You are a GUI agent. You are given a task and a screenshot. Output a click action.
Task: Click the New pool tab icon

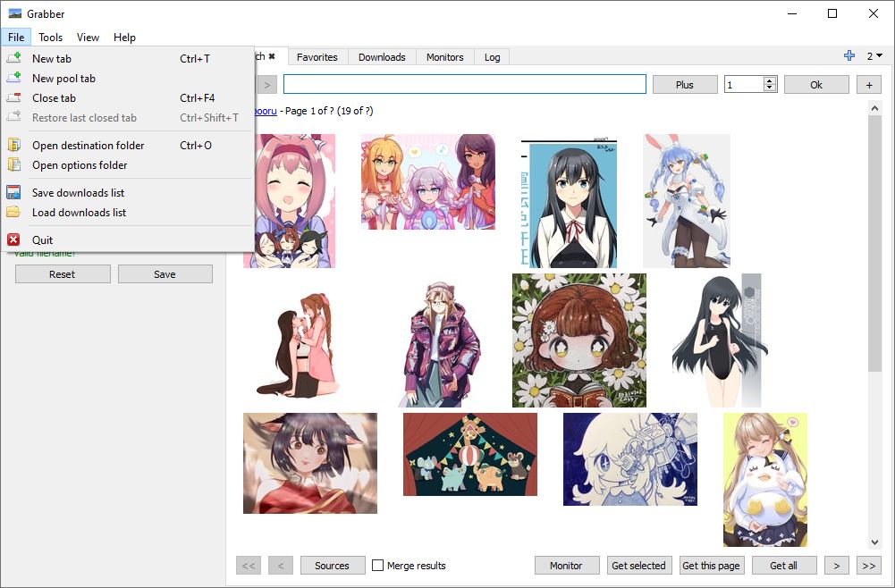[13, 78]
